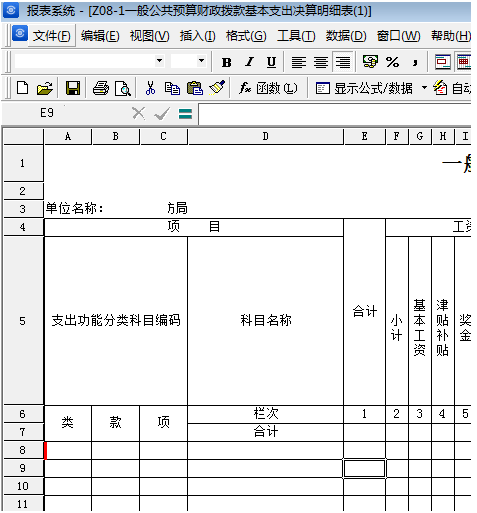Click the document icon beside the 文件 menu
Screen dimensions: 477x513
pos(20,34)
